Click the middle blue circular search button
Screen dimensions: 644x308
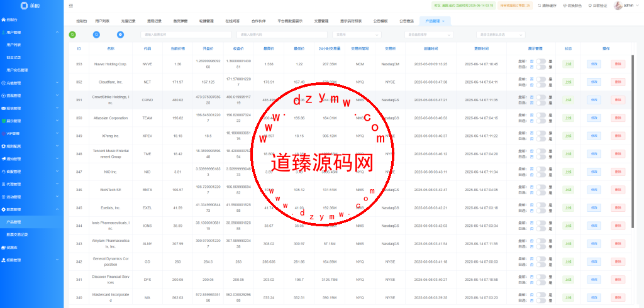pos(96,35)
